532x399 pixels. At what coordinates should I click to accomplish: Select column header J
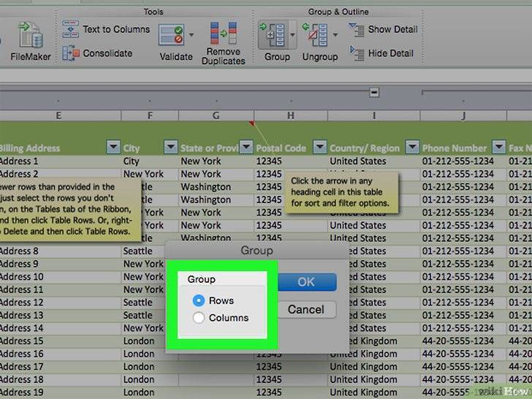tap(463, 115)
